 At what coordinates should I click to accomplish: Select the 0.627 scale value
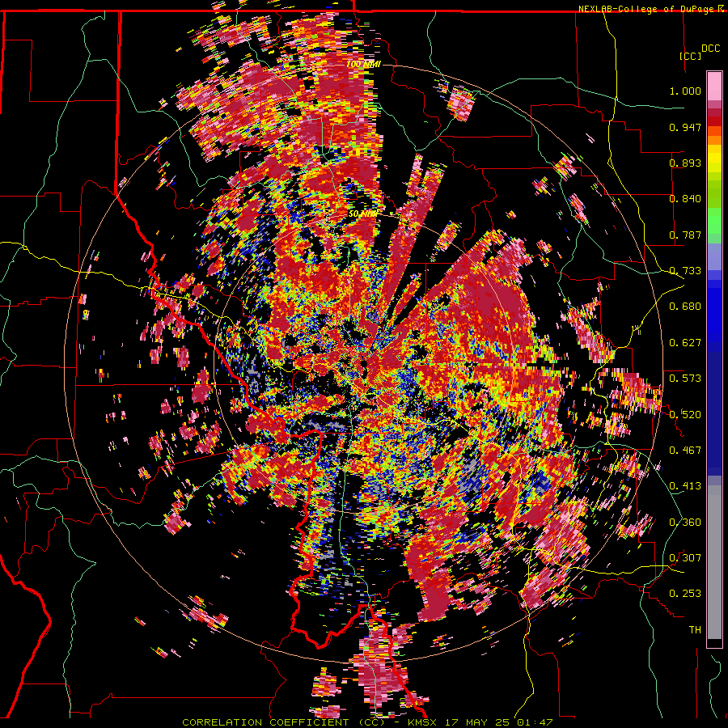tap(685, 343)
